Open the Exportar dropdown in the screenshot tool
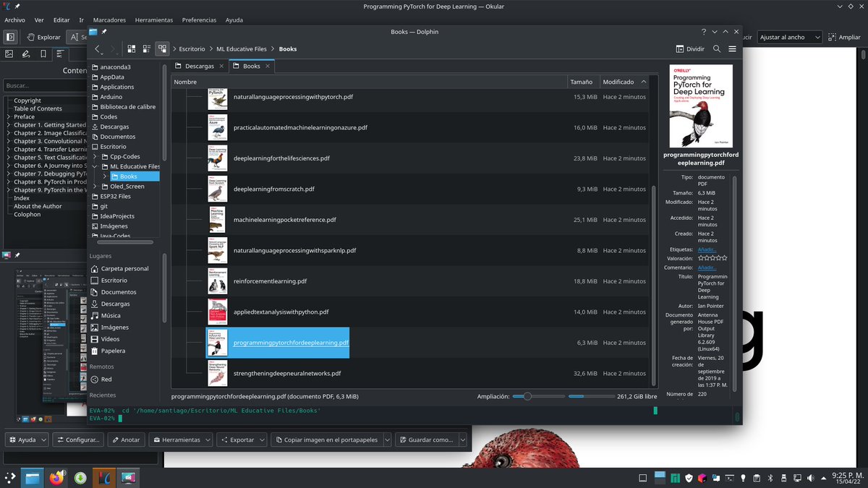This screenshot has height=488, width=868. point(242,440)
